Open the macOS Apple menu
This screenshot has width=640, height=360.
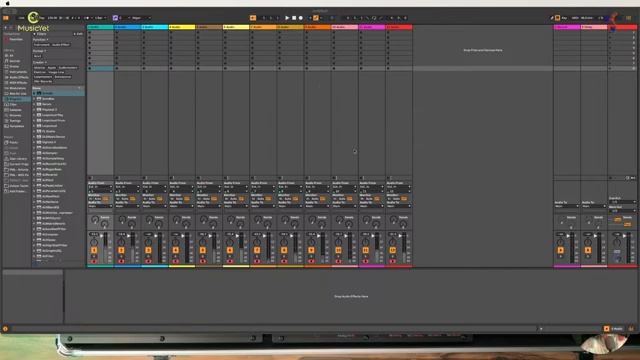point(7,3)
